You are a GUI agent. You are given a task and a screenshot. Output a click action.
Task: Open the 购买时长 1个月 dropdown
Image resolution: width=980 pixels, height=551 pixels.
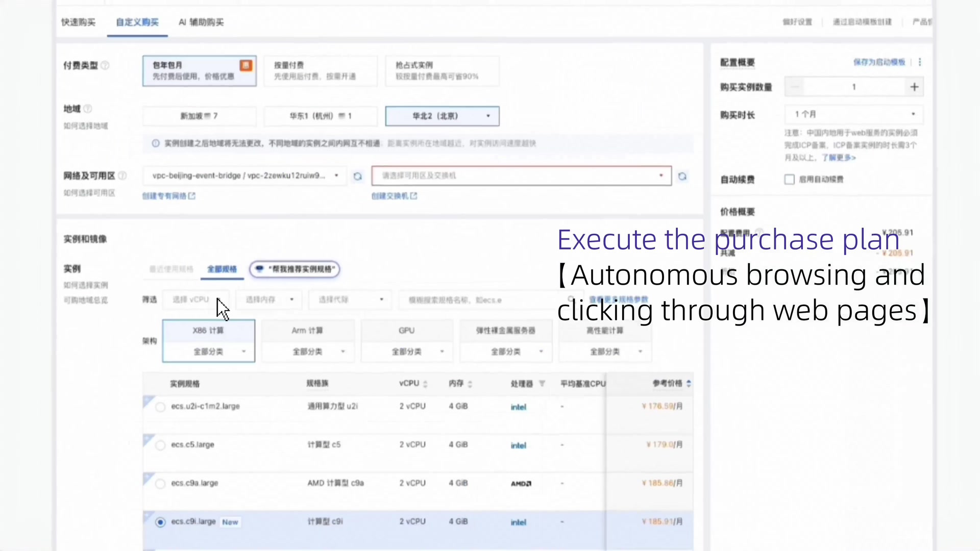tap(854, 114)
